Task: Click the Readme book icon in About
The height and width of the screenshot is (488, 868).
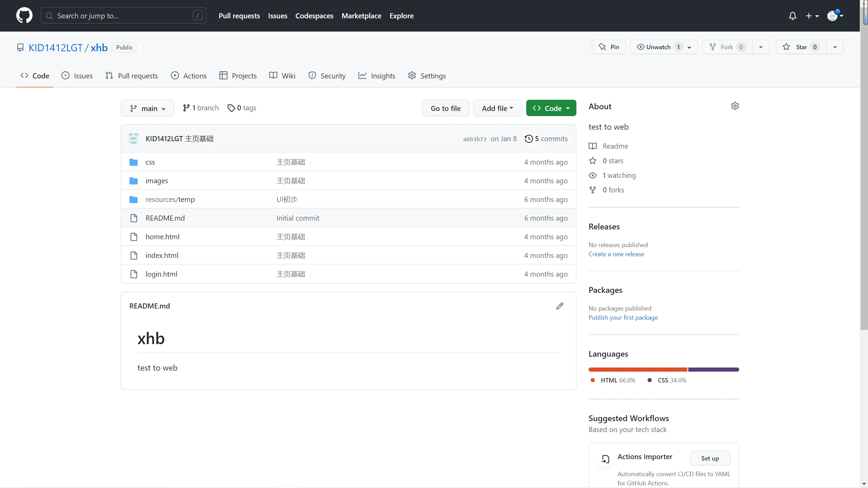Action: pos(593,146)
